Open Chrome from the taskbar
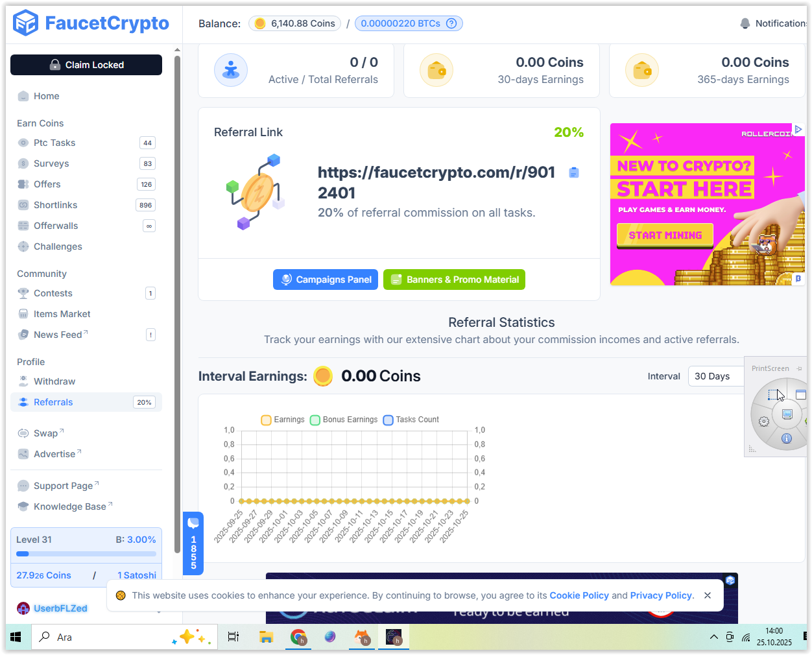Image resolution: width=812 pixels, height=655 pixels. (298, 637)
